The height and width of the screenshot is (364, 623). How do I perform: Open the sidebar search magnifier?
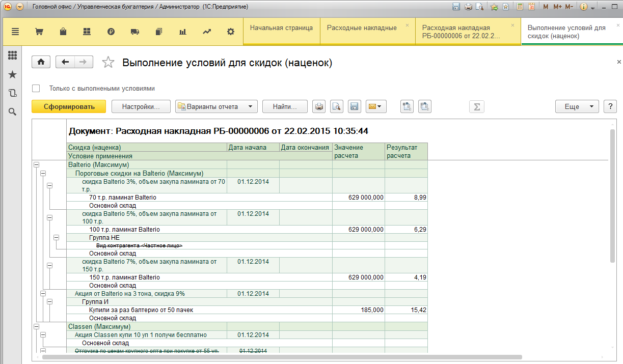(13, 111)
